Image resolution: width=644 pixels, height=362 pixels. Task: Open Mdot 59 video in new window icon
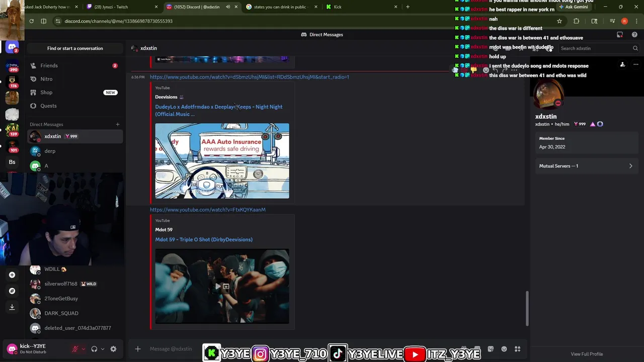click(x=226, y=287)
